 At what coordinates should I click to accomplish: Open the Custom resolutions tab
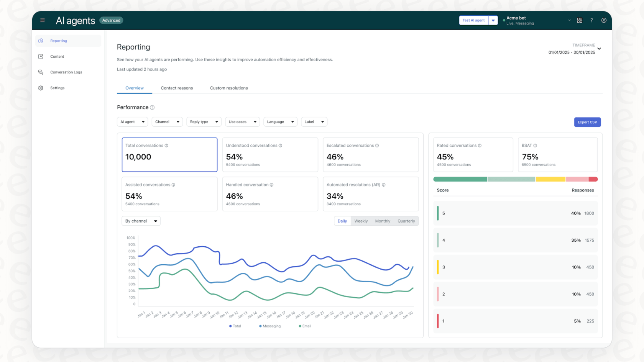(x=228, y=88)
